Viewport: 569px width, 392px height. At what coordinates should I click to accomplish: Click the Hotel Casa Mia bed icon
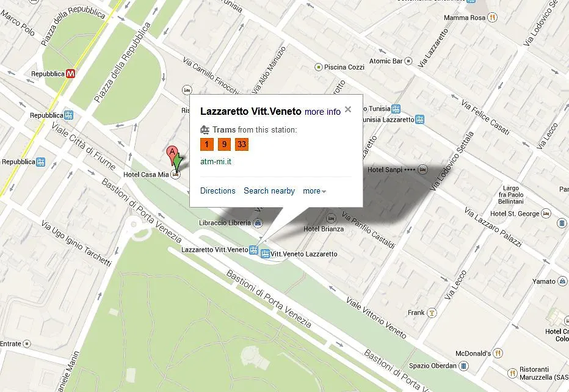tap(176, 175)
